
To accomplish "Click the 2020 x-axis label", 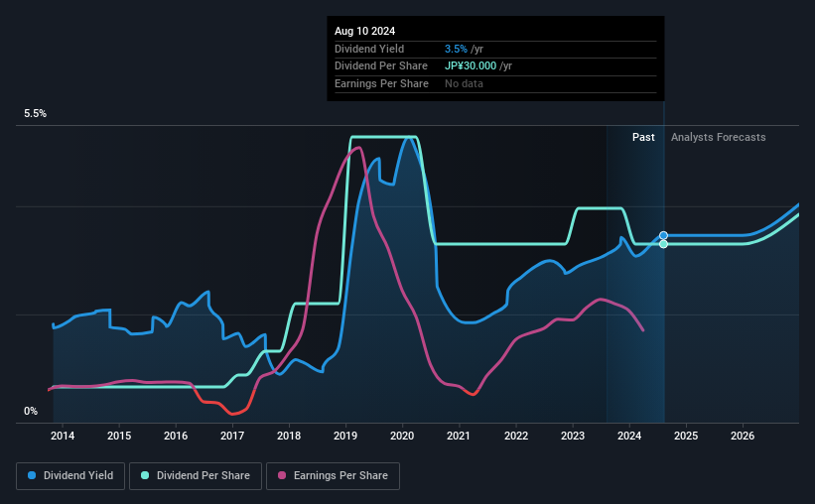I will click(x=402, y=436).
